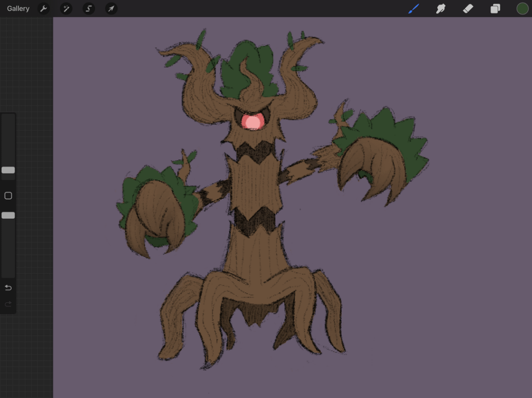Click the tree creature's pink eye on canvas
This screenshot has height=398, width=532.
[253, 122]
